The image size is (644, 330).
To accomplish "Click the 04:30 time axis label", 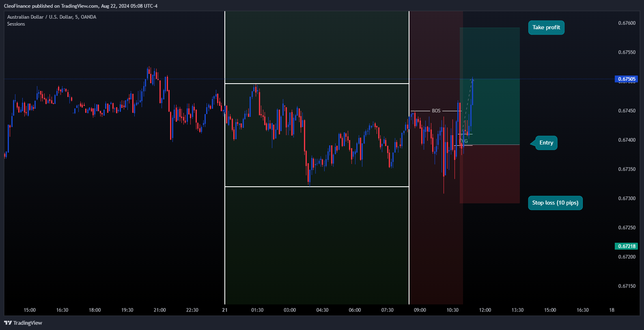I will coord(322,310).
